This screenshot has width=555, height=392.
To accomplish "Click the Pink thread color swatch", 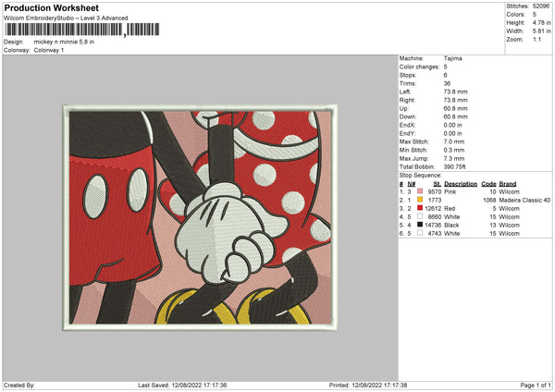I will (x=420, y=191).
